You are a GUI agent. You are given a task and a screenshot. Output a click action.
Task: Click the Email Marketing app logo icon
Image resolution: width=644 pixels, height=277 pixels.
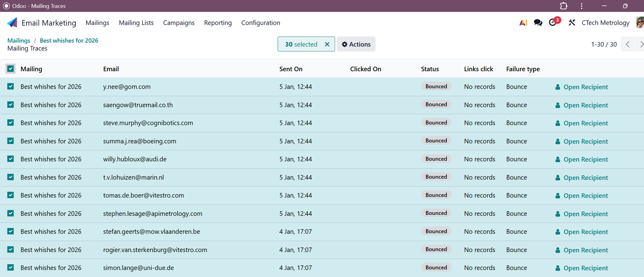tap(12, 22)
